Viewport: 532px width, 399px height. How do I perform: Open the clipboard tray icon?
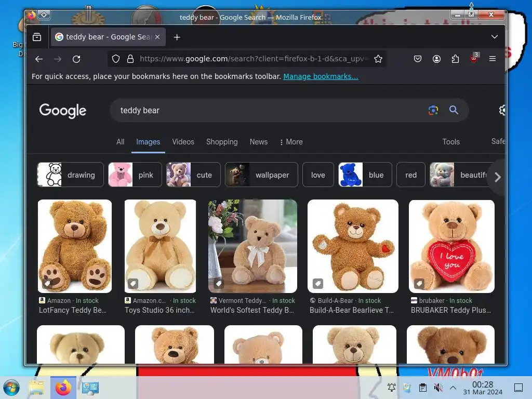(x=423, y=388)
